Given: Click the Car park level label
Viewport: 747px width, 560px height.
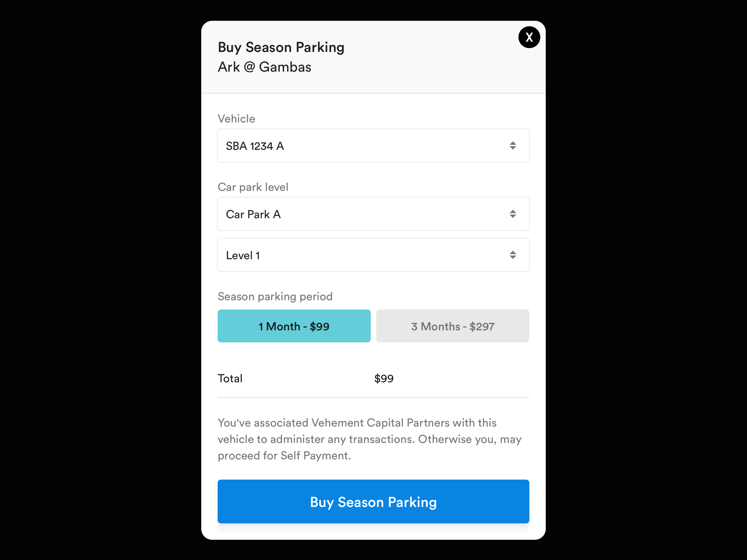Looking at the screenshot, I should (x=253, y=187).
